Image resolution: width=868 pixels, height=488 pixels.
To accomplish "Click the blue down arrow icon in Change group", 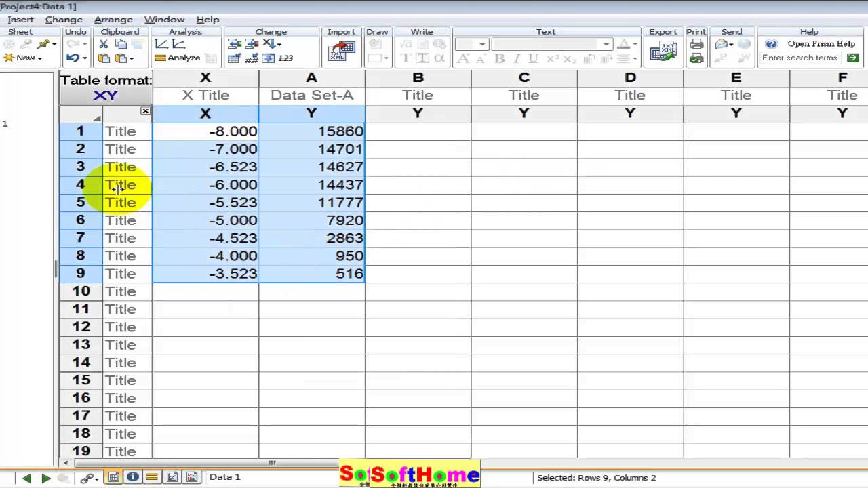I will [269, 58].
